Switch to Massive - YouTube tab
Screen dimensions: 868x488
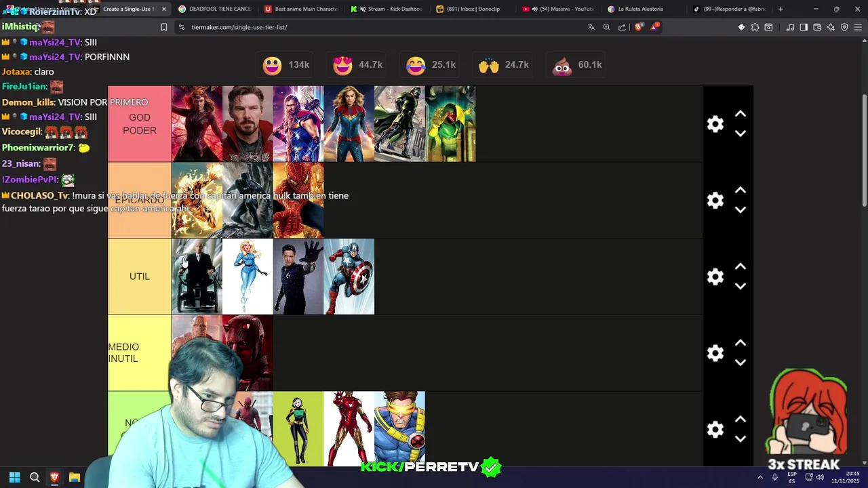pyautogui.click(x=558, y=9)
